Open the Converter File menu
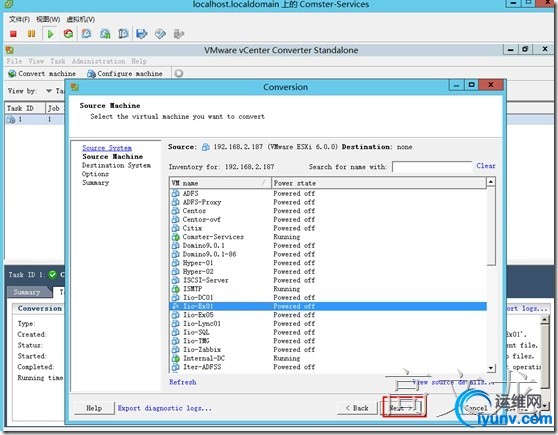This screenshot has width=558, height=435. 14,61
